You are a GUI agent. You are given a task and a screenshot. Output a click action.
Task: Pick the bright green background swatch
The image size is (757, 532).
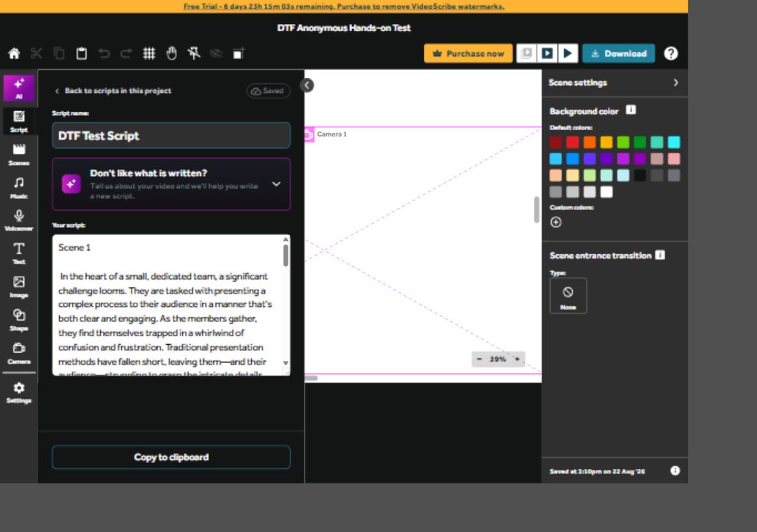624,142
